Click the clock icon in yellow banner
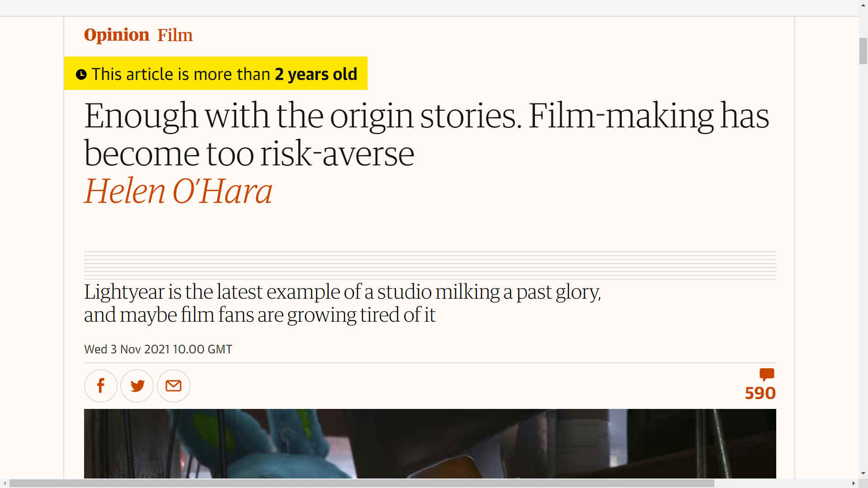 pyautogui.click(x=81, y=75)
